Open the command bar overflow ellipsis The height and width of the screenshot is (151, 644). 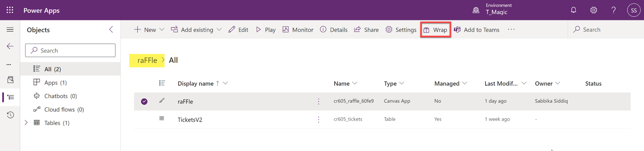pyautogui.click(x=511, y=29)
